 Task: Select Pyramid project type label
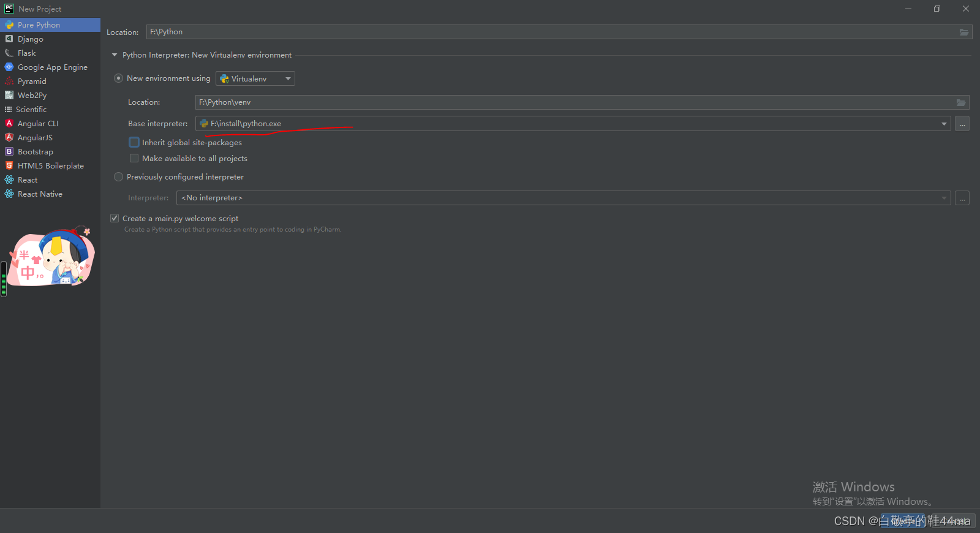32,81
